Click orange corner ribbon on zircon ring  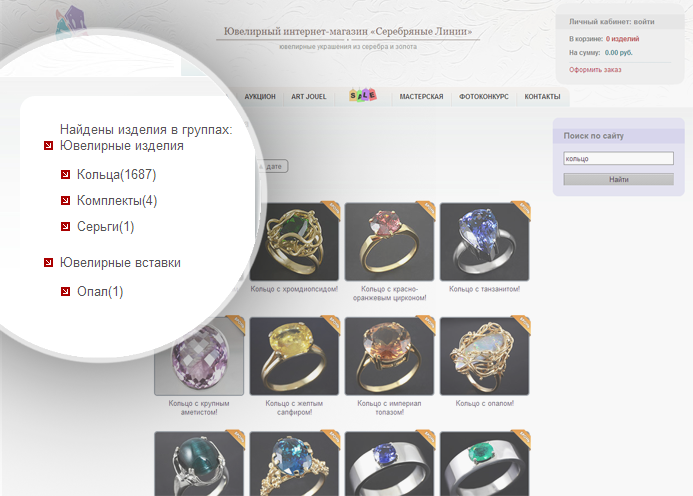[x=427, y=209]
